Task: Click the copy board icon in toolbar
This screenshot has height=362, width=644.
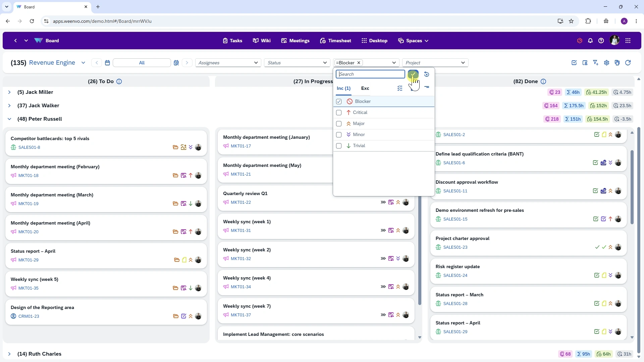Action: click(617, 63)
